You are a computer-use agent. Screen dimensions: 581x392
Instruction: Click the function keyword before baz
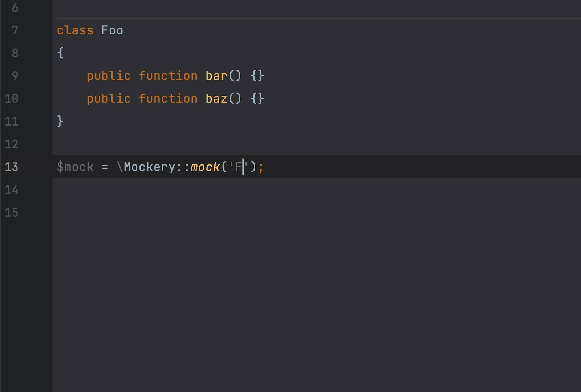coord(168,99)
